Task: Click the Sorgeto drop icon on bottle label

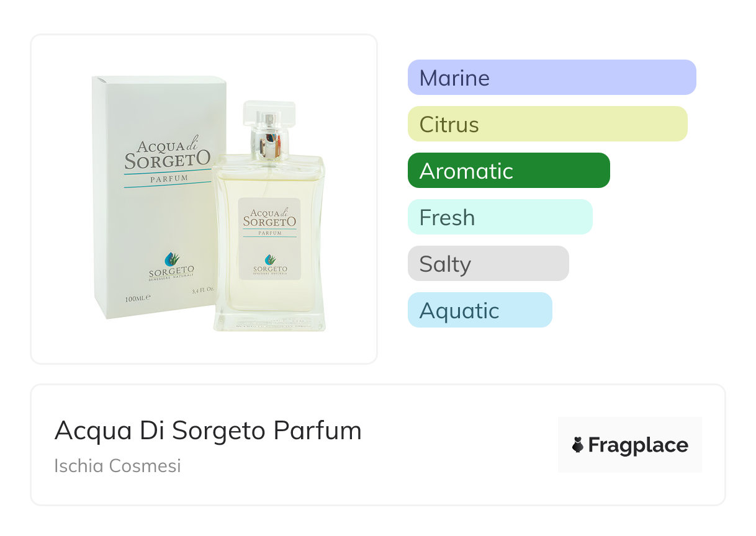Action: tap(270, 259)
